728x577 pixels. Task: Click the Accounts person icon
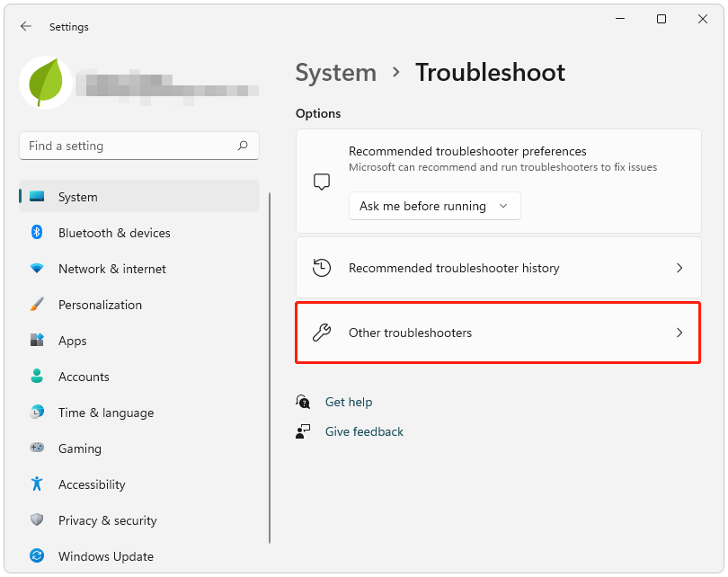click(x=37, y=376)
